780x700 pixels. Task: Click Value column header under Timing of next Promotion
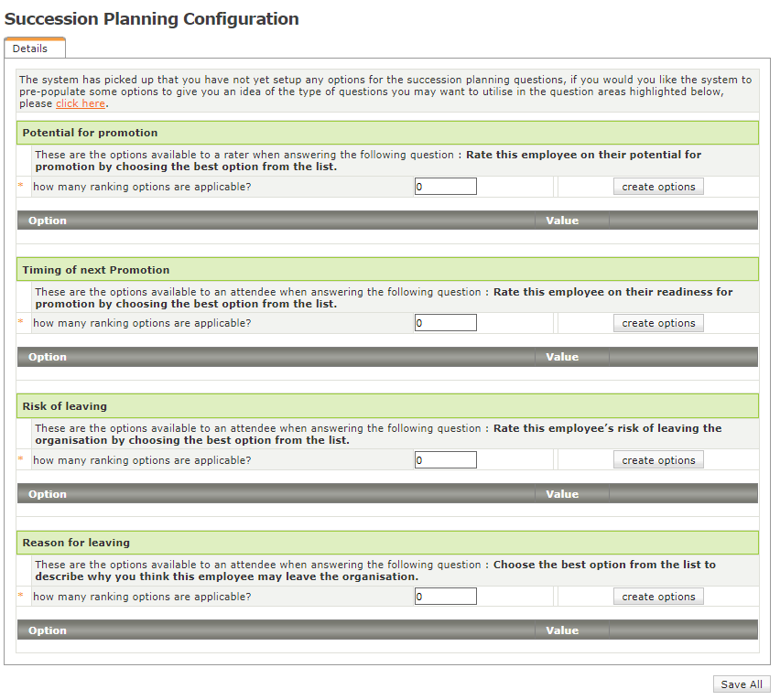click(x=562, y=357)
